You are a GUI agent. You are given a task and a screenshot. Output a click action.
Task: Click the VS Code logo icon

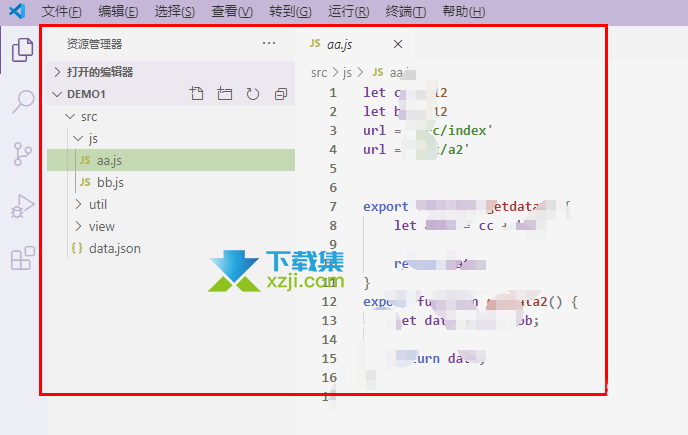tap(17, 11)
